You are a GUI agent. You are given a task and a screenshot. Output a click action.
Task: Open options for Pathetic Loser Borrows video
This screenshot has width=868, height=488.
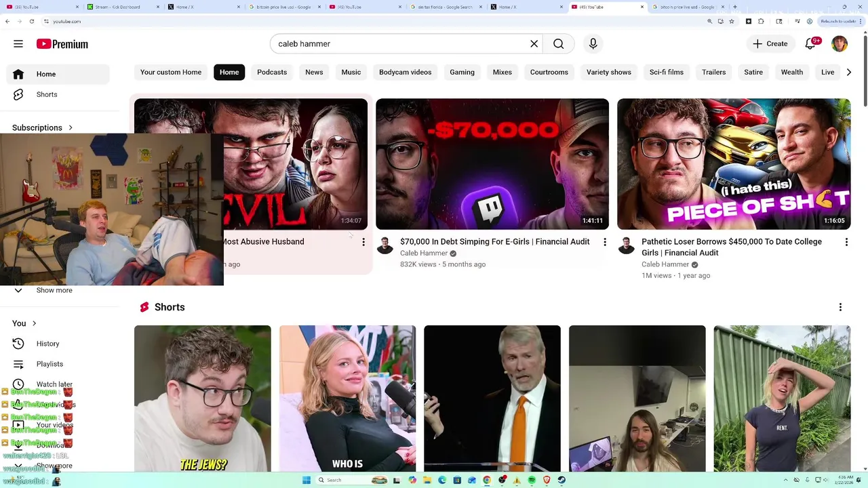pos(846,242)
